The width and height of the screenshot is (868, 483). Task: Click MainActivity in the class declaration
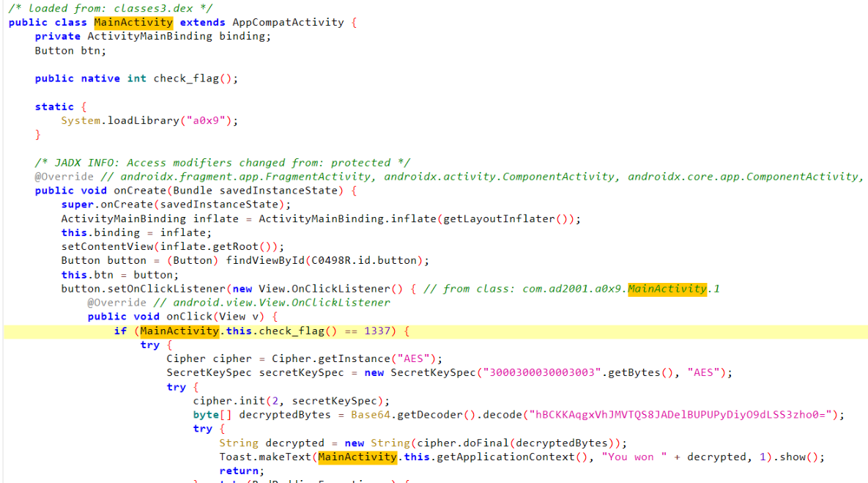pyautogui.click(x=133, y=22)
